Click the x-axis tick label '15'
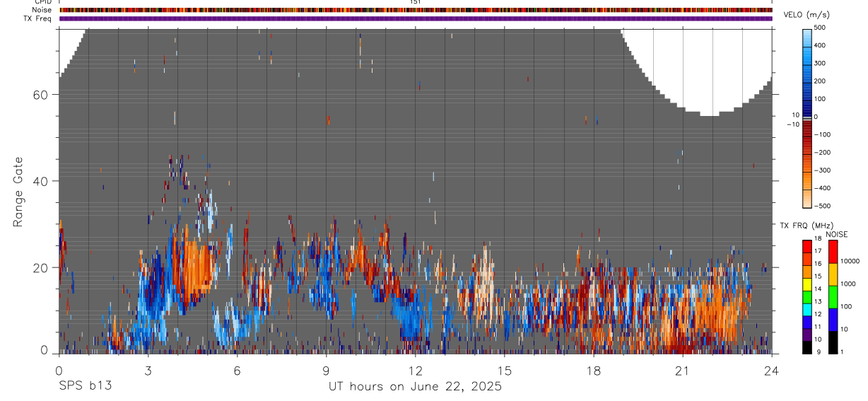The width and height of the screenshot is (868, 401). point(504,371)
